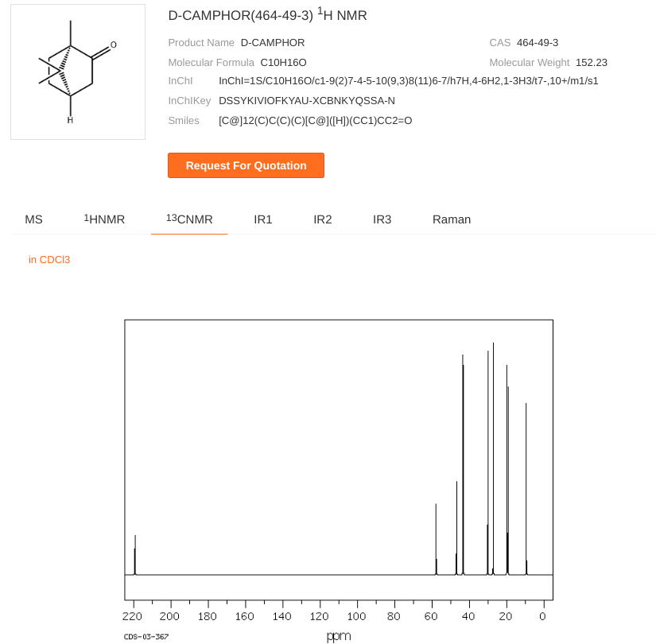Select the Raman spectrum tab

tap(452, 219)
